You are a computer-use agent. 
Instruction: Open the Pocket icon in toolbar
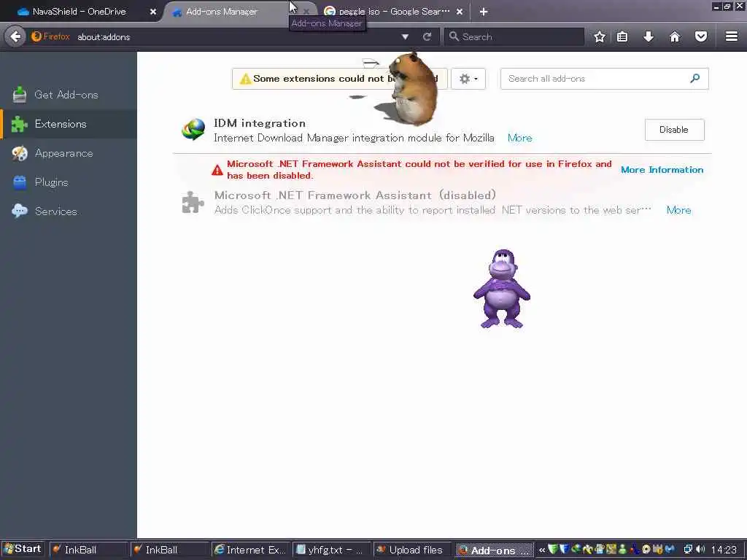tap(701, 36)
